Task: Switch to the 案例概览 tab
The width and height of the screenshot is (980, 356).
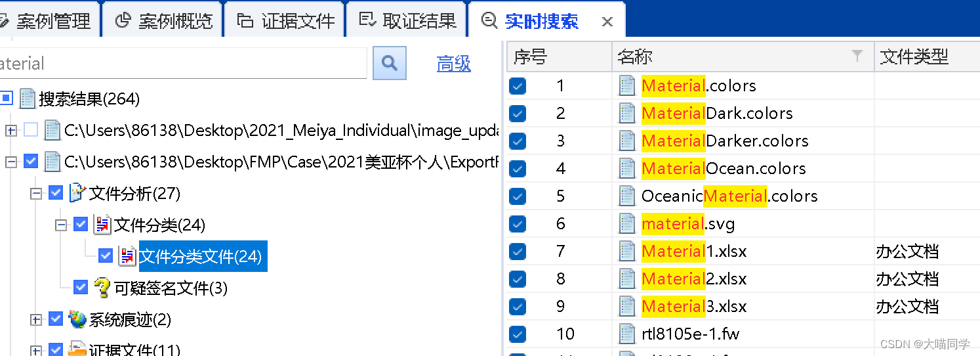Action: point(163,20)
